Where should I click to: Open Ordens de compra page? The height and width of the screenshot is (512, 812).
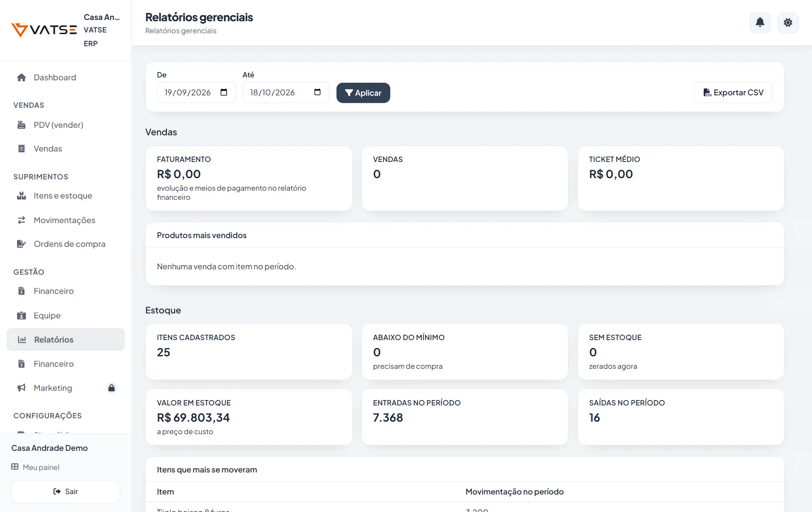pyautogui.click(x=66, y=244)
